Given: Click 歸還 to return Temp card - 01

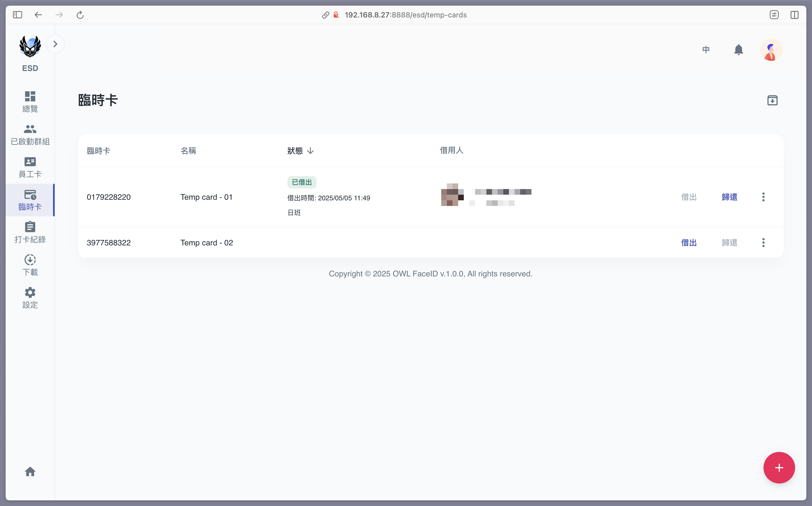Looking at the screenshot, I should click(729, 197).
